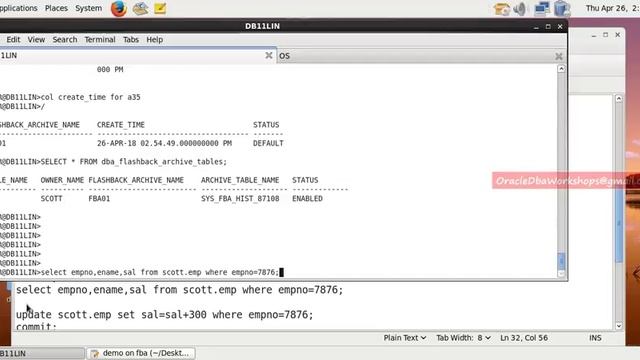The width and height of the screenshot is (640, 360).
Task: Open the terminal View menu
Action: tap(36, 40)
